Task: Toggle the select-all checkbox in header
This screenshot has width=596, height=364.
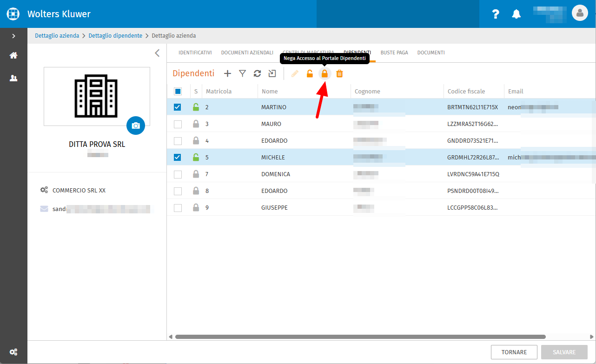Action: coord(178,92)
